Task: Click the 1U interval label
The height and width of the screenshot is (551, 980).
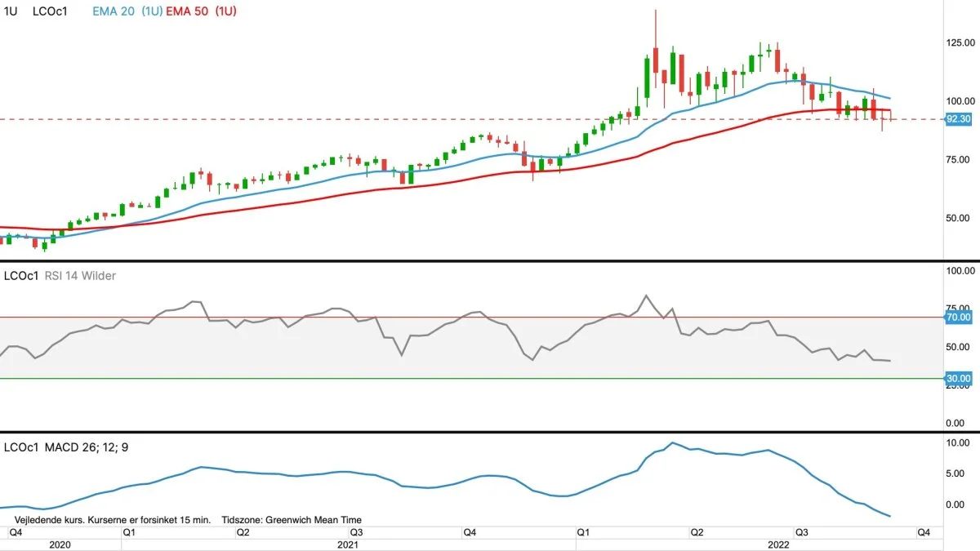Action: point(11,11)
